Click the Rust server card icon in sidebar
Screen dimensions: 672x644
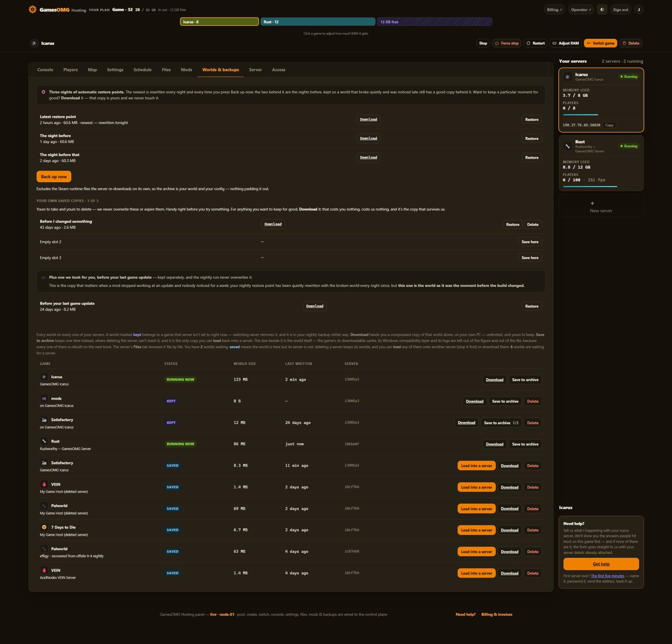[568, 146]
